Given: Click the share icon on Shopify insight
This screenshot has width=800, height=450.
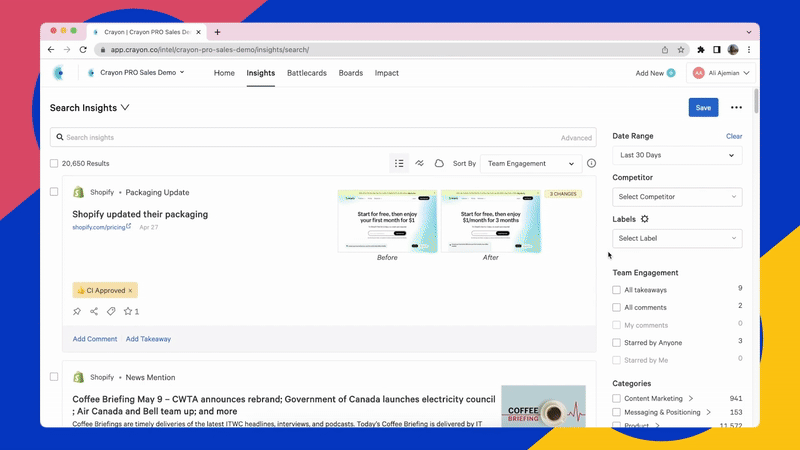Looking at the screenshot, I should (94, 311).
